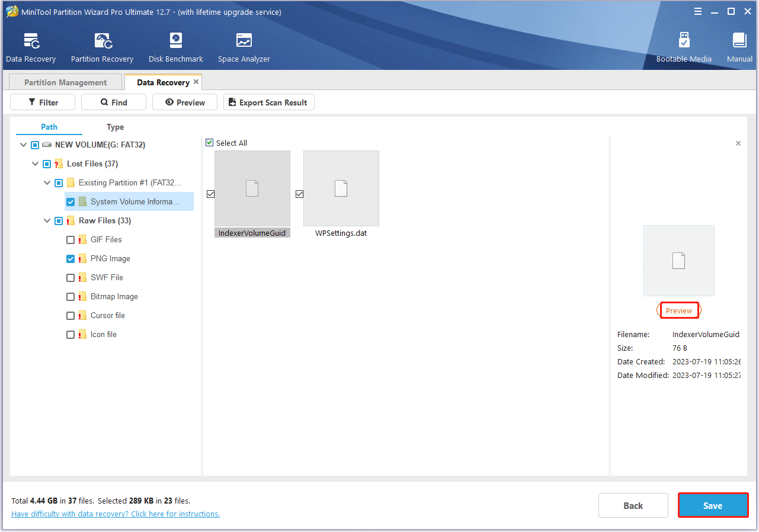Uncheck the PNG Image checkbox
Image resolution: width=759 pixels, height=532 pixels.
pyautogui.click(x=71, y=258)
